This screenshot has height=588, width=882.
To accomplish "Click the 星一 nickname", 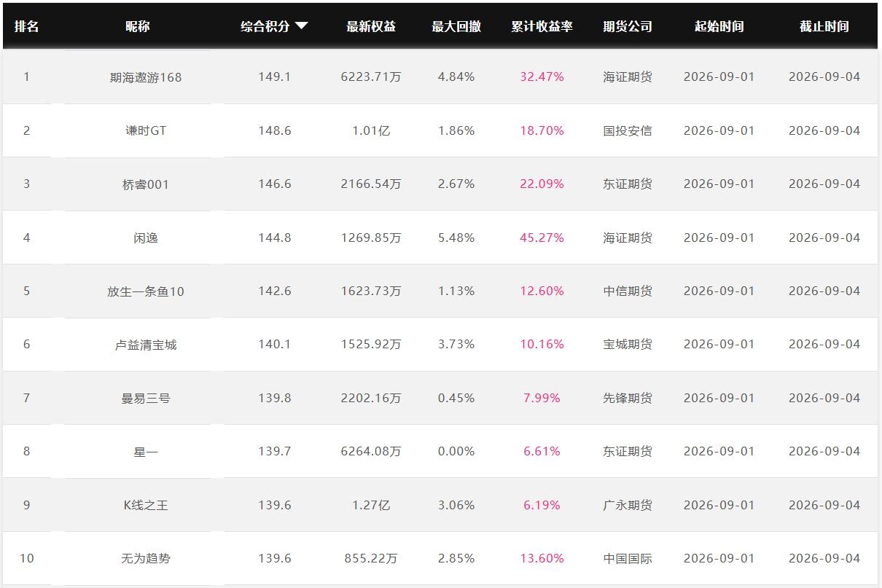I will 145,452.
